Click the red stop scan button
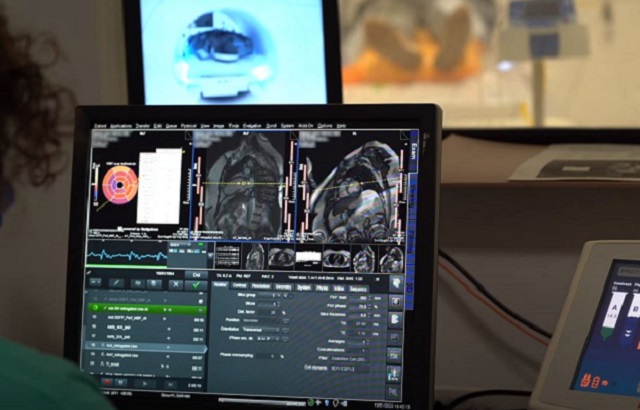This screenshot has width=640, height=410. [x=107, y=382]
